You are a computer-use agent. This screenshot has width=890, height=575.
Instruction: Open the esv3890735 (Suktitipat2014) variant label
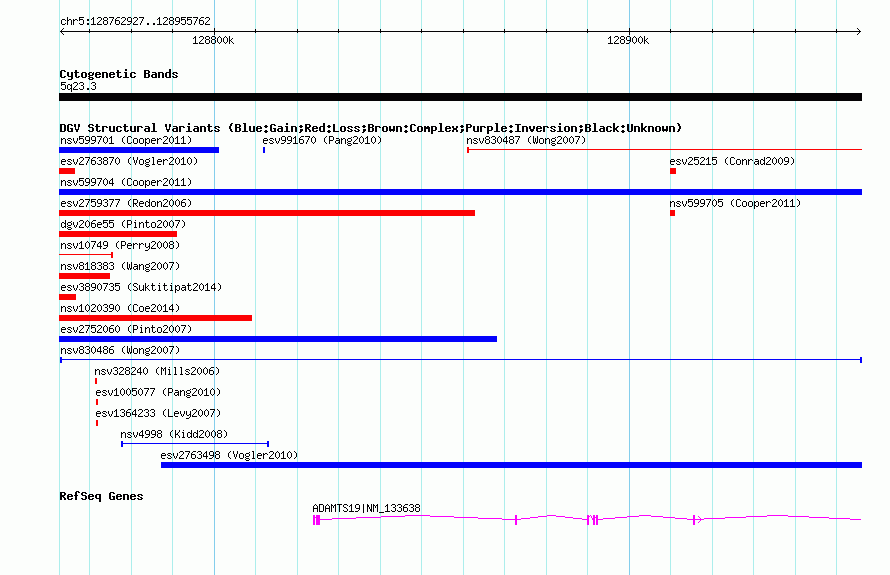pos(141,287)
